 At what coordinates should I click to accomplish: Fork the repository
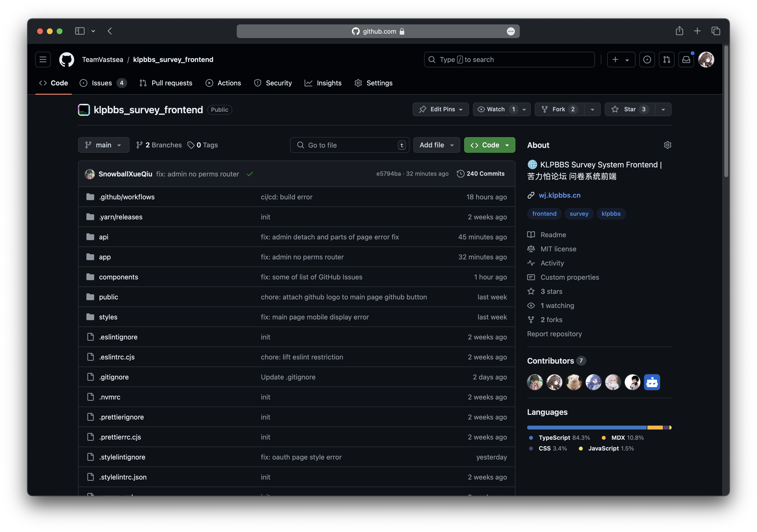pos(559,109)
